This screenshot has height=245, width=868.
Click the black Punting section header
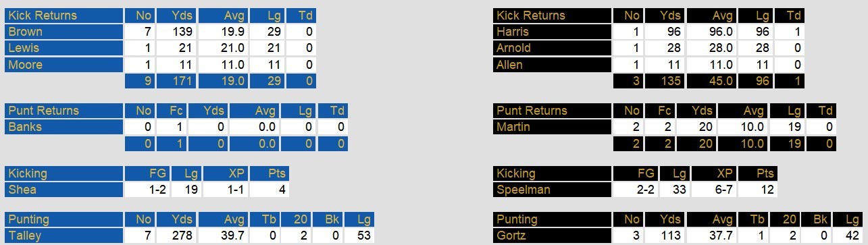pyautogui.click(x=552, y=219)
